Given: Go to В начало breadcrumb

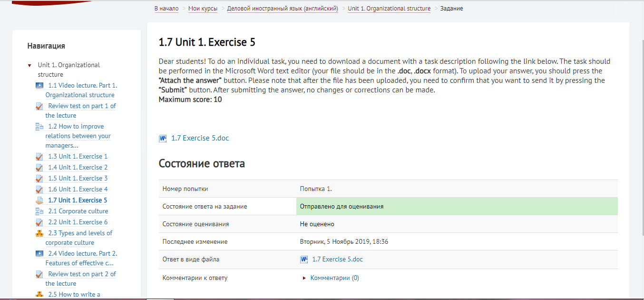Looking at the screenshot, I should click(166, 9).
